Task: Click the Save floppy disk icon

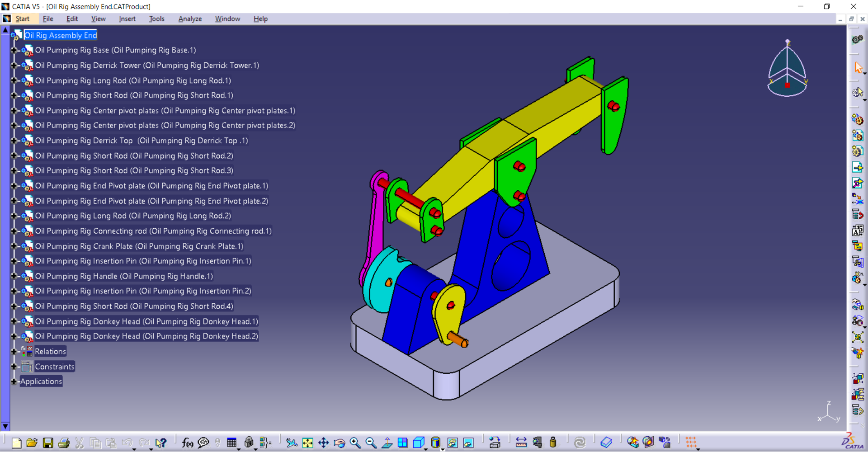Action: (48, 443)
